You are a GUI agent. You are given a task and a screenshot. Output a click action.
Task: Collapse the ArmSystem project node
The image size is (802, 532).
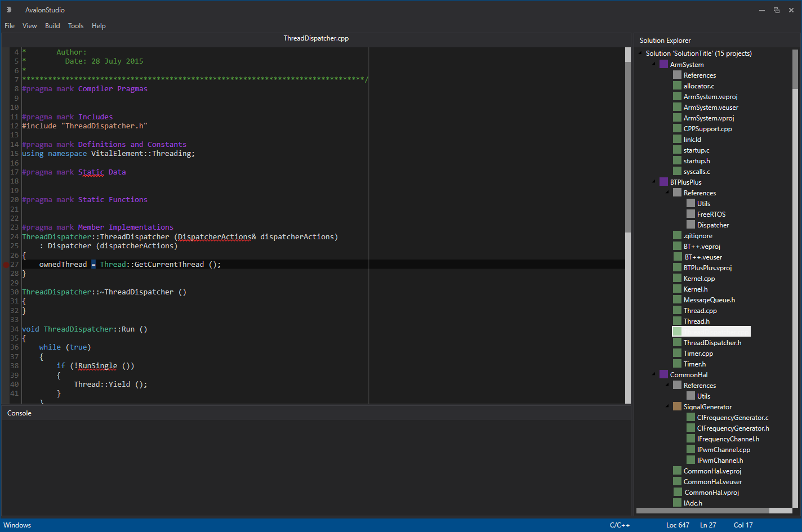pyautogui.click(x=654, y=65)
